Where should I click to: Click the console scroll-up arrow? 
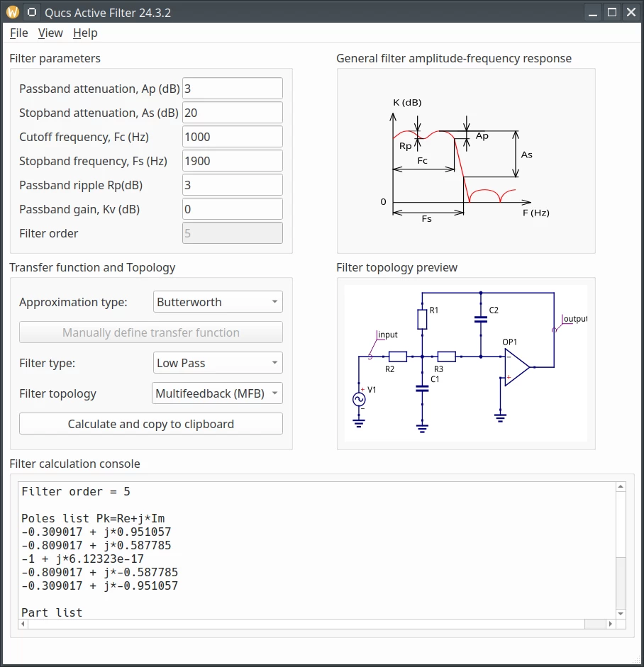pyautogui.click(x=621, y=486)
